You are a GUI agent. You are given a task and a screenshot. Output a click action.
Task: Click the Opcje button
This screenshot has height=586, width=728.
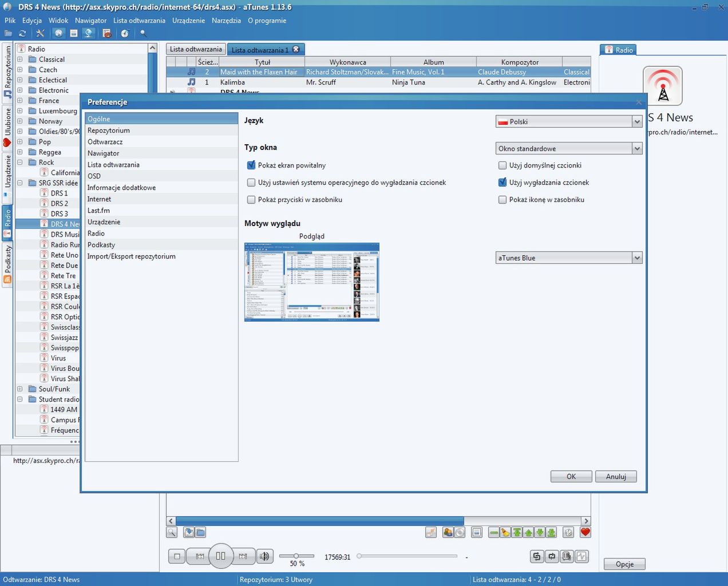[624, 564]
